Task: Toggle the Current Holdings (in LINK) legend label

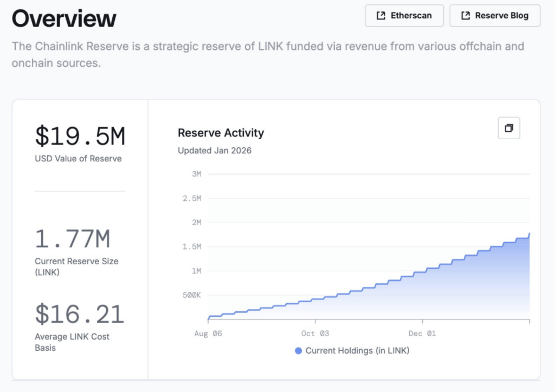Action: coord(357,351)
